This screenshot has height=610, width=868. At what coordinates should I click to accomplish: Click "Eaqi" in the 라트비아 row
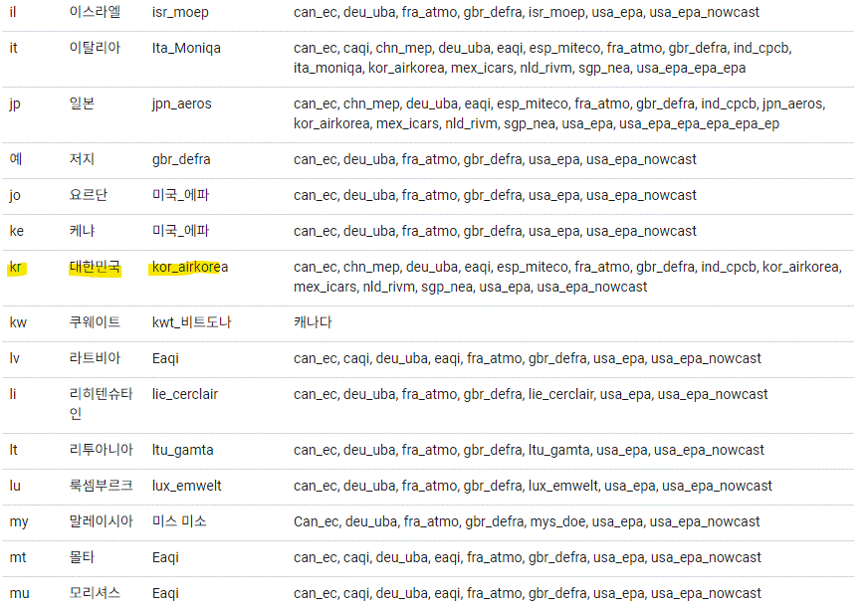(165, 359)
